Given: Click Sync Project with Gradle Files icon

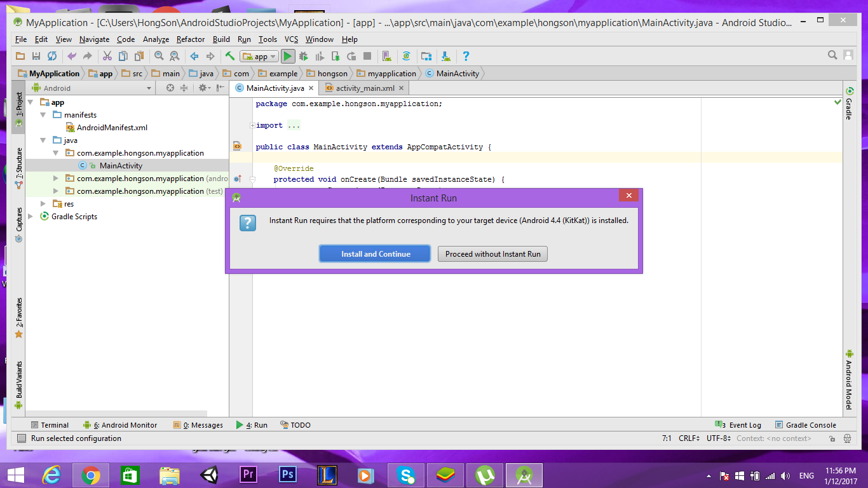Looking at the screenshot, I should tap(406, 56).
